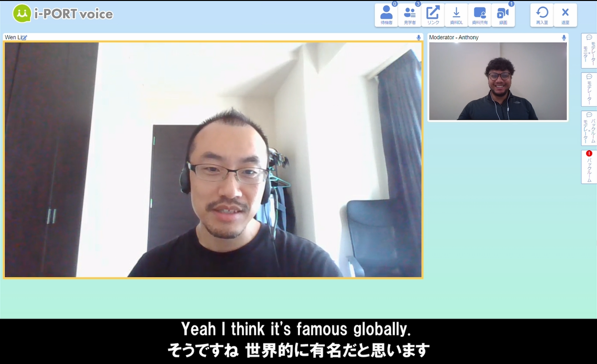Open 資料共有 material sharing

coord(480,15)
